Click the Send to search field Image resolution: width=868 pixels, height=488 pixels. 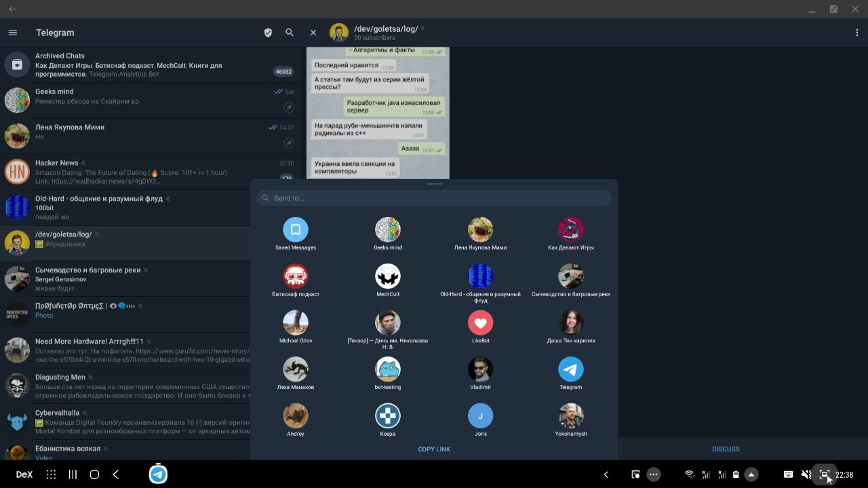coord(434,198)
